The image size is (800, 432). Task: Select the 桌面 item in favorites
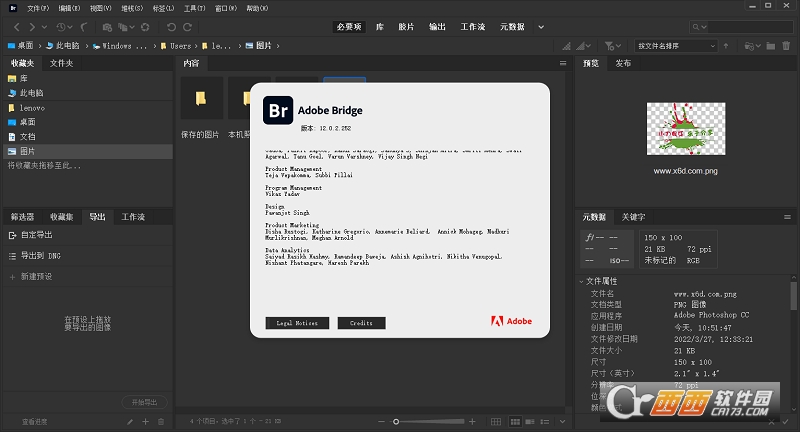[x=27, y=121]
